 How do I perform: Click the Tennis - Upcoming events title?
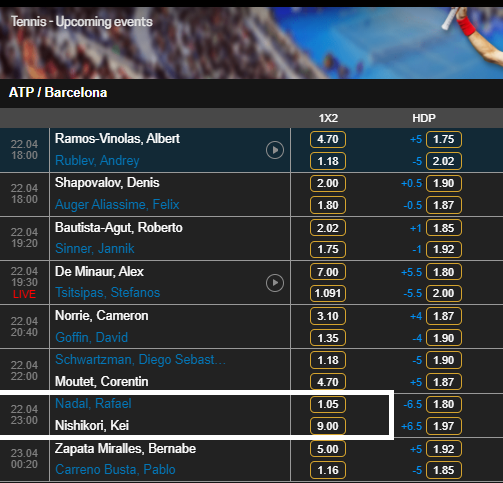tap(82, 22)
